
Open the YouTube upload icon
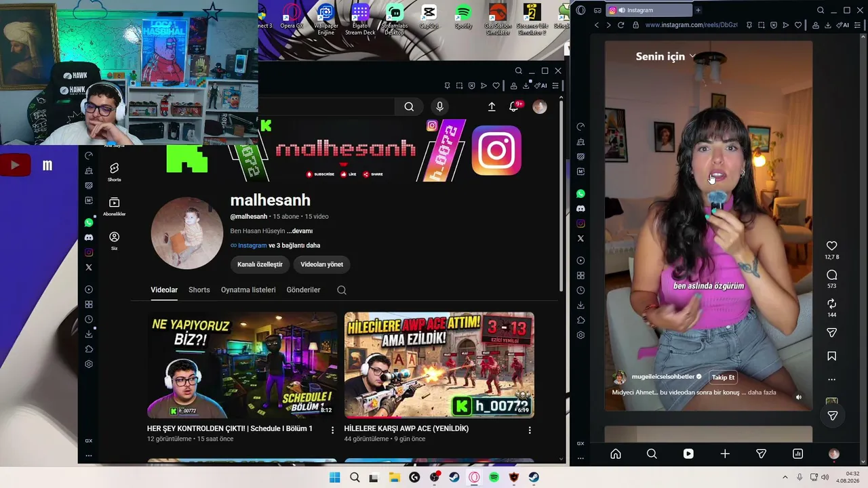coord(492,106)
